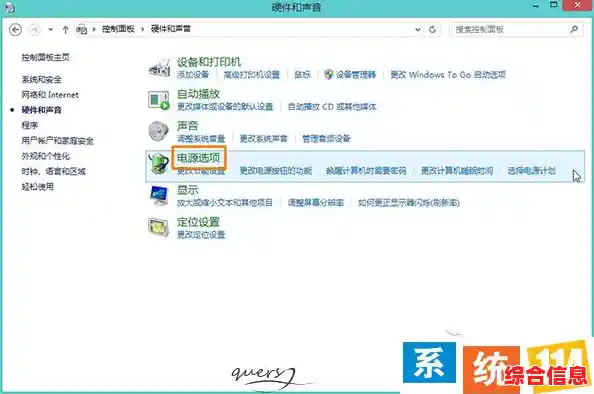
Task: Open 鼠标 settings link
Action: point(302,75)
